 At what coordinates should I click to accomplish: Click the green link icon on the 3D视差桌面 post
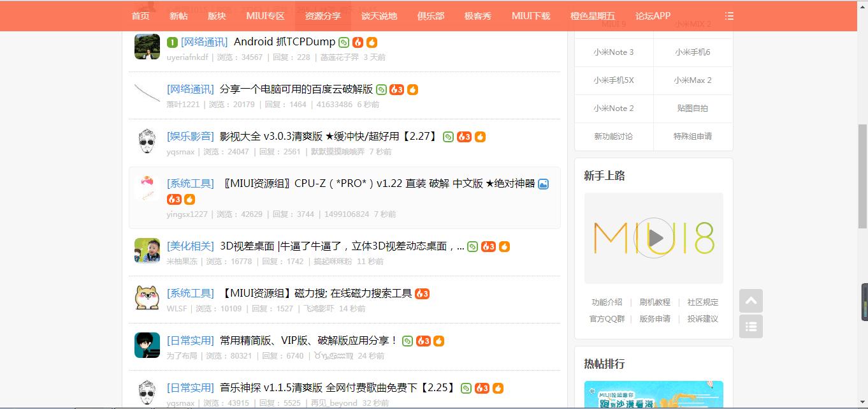472,246
